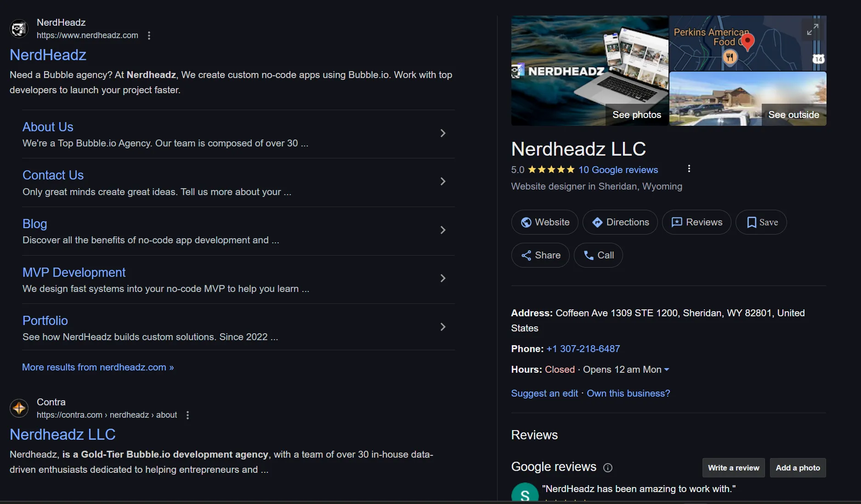Open the more options dots next to Google reviews count

tap(689, 168)
